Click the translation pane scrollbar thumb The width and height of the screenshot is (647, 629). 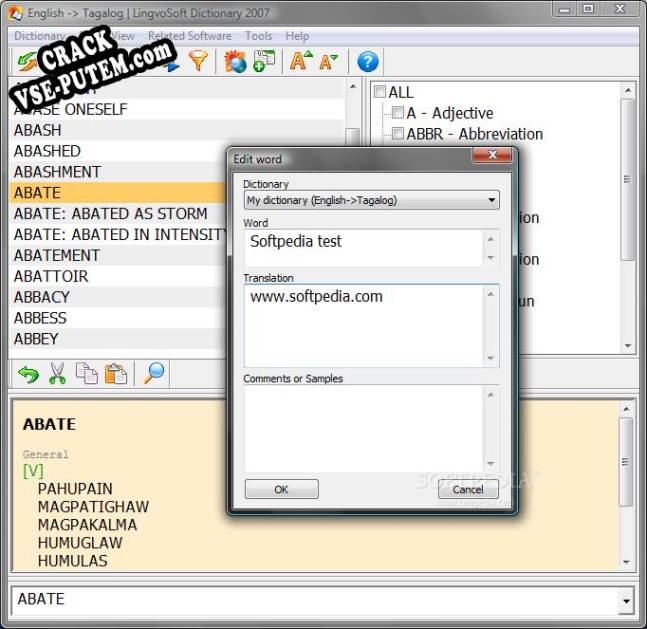tap(626, 461)
